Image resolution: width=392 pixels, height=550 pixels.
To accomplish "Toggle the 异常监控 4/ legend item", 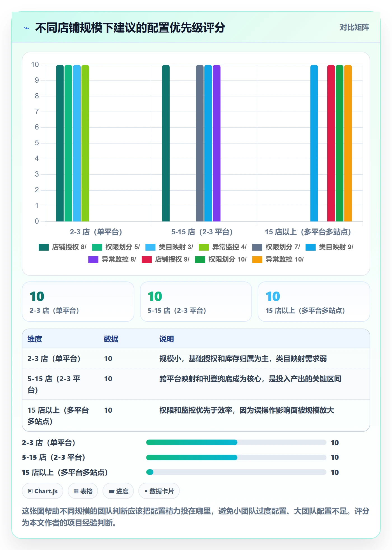I will click(223, 247).
